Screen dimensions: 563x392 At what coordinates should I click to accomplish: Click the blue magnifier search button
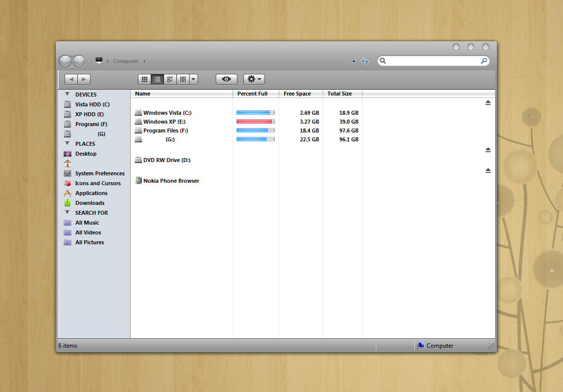click(484, 61)
